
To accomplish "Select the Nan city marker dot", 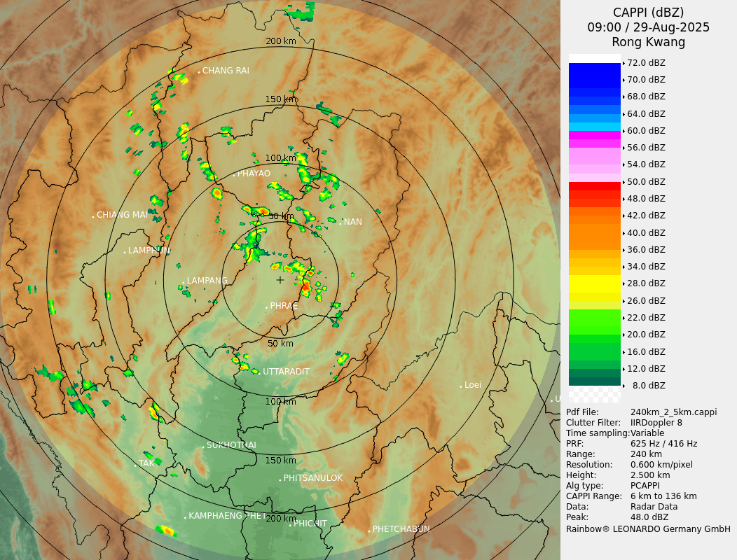I will (341, 223).
